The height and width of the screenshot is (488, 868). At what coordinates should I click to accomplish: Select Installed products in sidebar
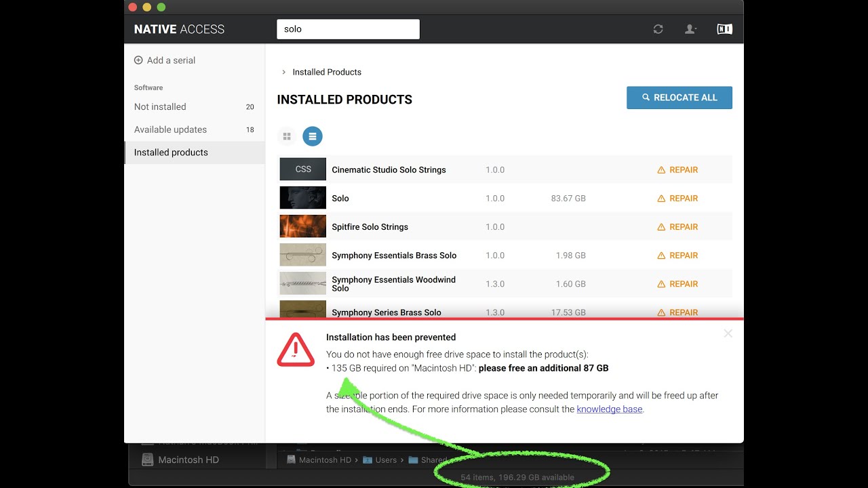tap(194, 152)
